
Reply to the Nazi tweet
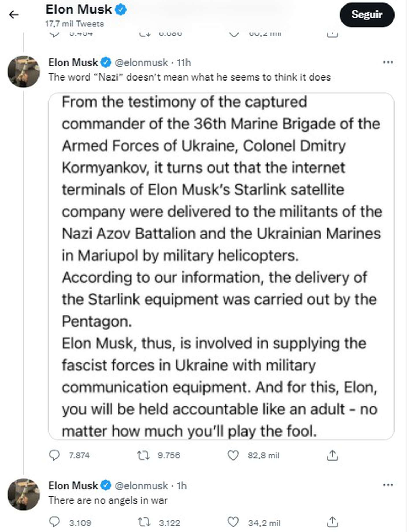pyautogui.click(x=54, y=455)
